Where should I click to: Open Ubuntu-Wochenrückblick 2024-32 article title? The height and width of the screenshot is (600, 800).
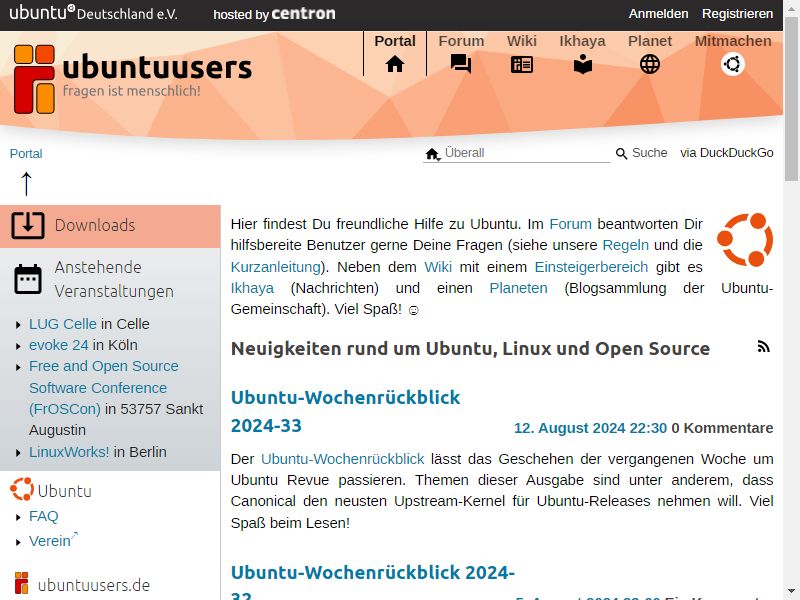[x=372, y=582]
